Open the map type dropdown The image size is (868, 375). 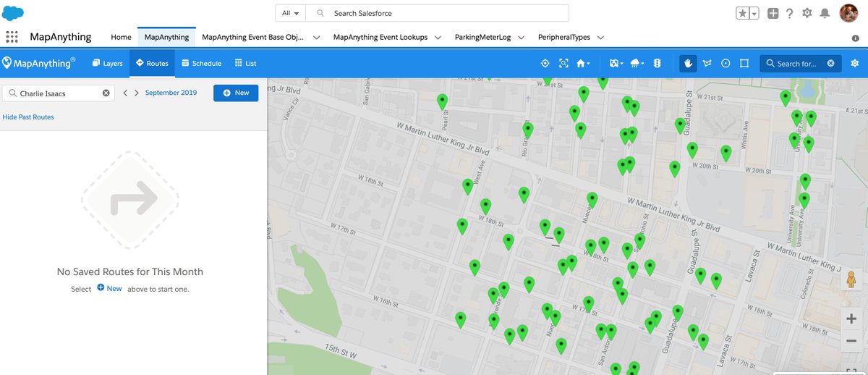(x=616, y=63)
